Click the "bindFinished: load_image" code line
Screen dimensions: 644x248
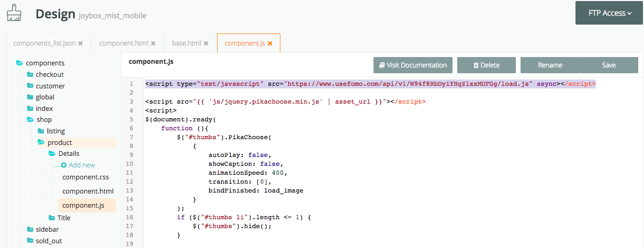pyautogui.click(x=256, y=190)
